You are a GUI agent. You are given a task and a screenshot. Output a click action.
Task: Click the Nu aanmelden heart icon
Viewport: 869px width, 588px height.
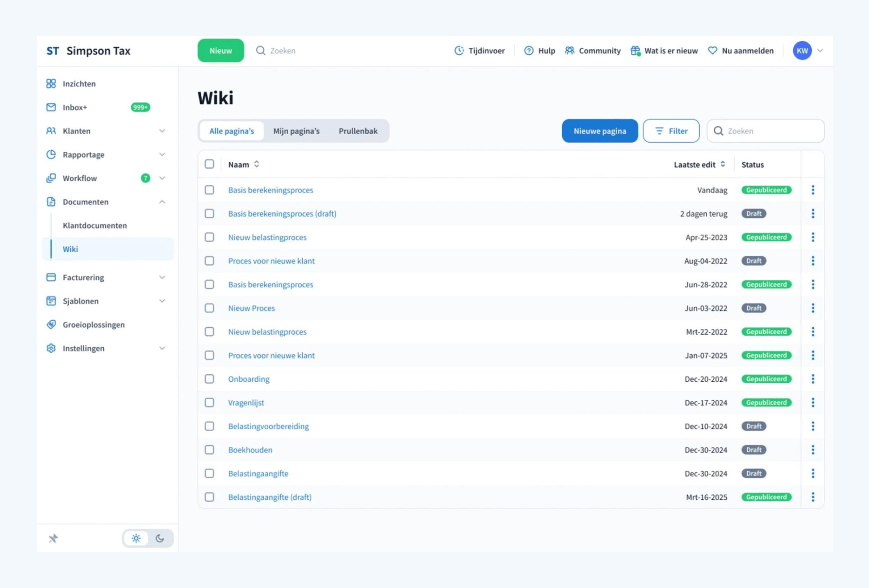(x=712, y=50)
